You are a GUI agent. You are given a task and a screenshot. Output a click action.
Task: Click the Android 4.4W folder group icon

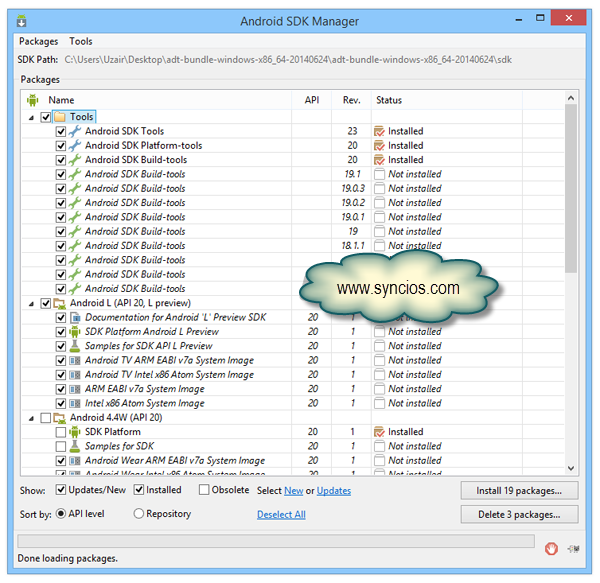click(60, 418)
